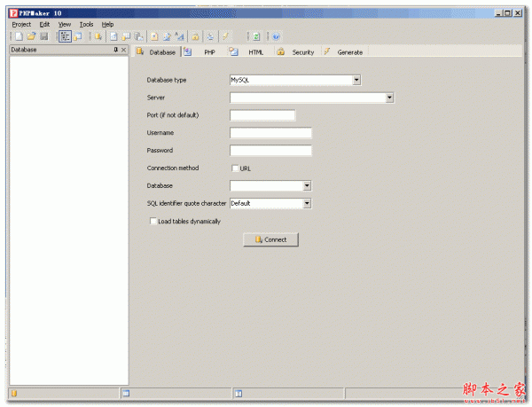Open SQL identifier quote character dropdown
Image resolution: width=532 pixels, height=407 pixels.
coord(307,203)
